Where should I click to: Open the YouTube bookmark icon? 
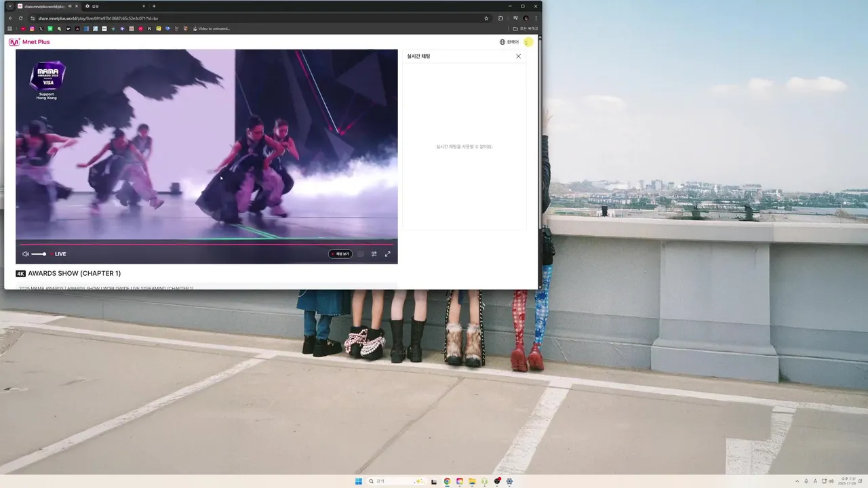pyautogui.click(x=23, y=28)
